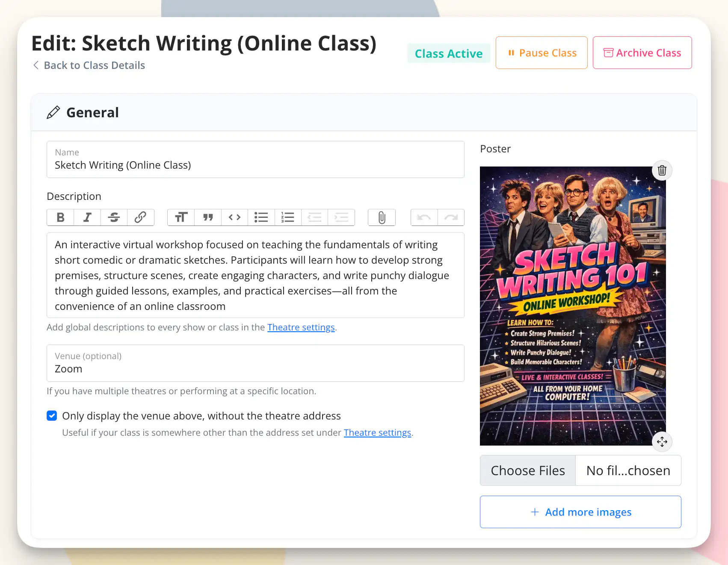Create a bulleted list
The width and height of the screenshot is (728, 565).
261,217
